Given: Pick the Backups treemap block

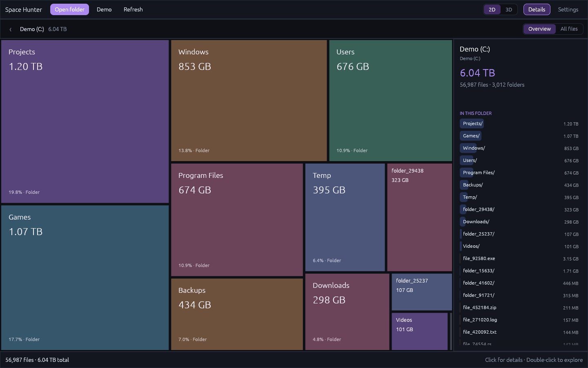Looking at the screenshot, I should (237, 314).
